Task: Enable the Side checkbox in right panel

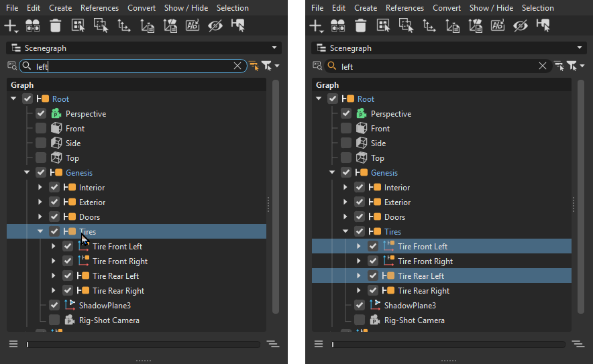Action: [x=346, y=143]
